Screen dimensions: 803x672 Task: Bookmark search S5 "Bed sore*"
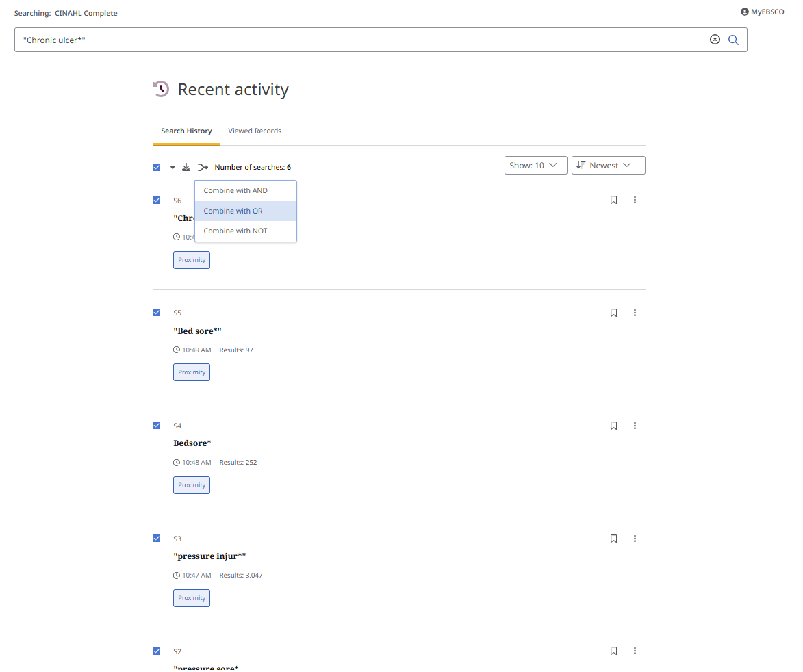point(613,313)
